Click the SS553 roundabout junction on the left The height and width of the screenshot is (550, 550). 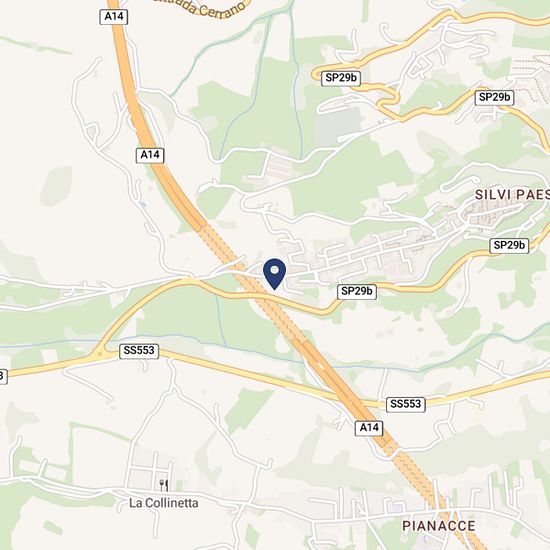(100, 354)
